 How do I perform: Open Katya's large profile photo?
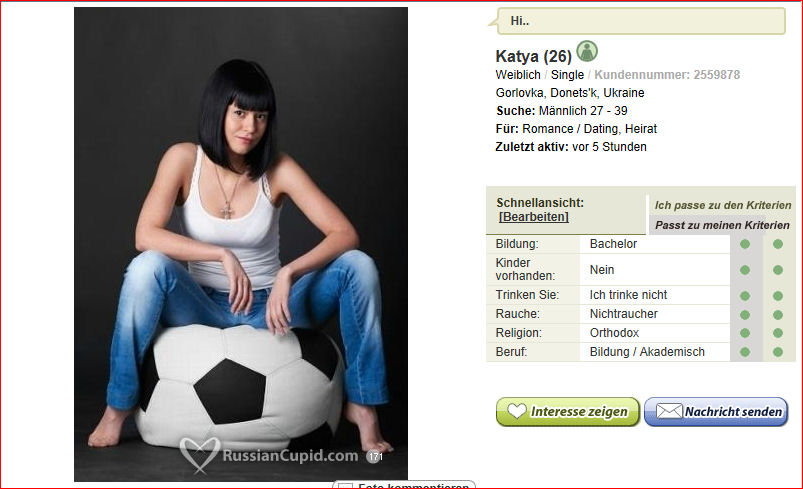[241, 244]
